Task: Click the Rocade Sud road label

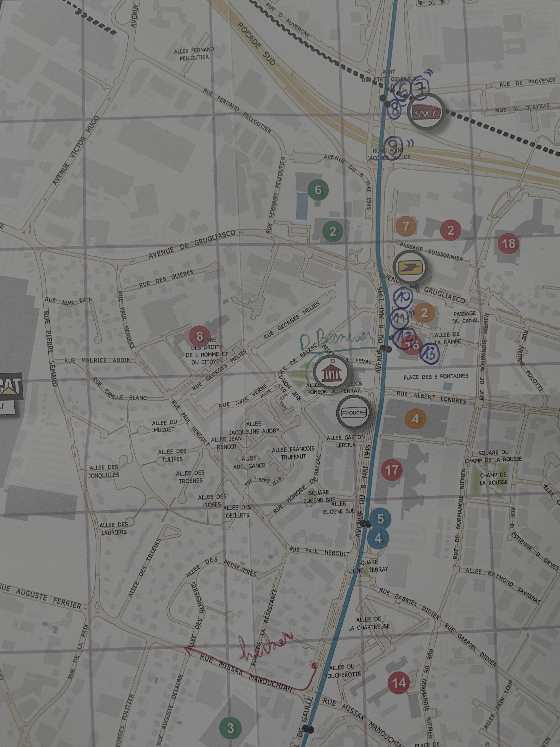Action: [256, 44]
